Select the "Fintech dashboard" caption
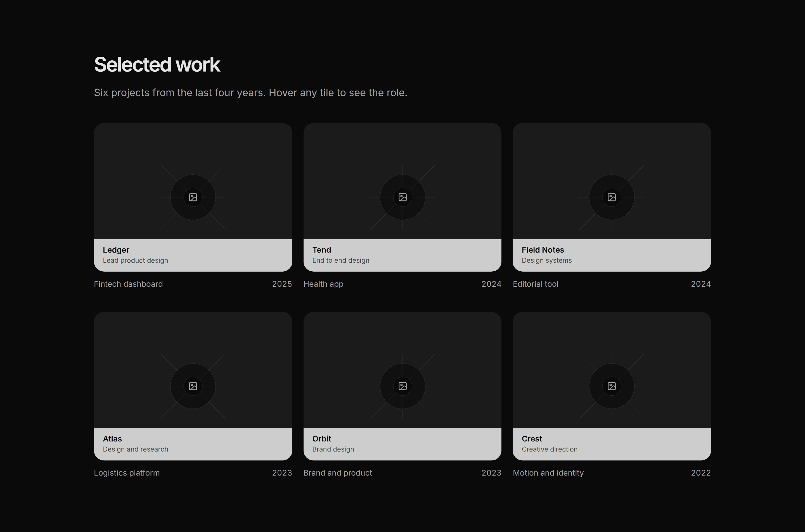The image size is (805, 532). 128,284
